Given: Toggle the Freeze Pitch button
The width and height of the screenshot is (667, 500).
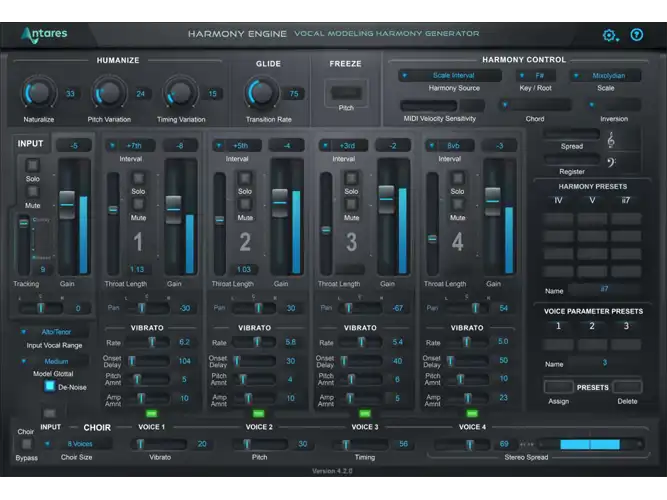Looking at the screenshot, I should (x=346, y=92).
